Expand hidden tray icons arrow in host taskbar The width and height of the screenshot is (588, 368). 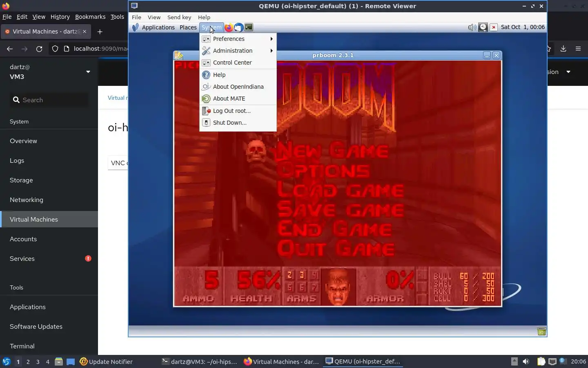[x=514, y=361]
